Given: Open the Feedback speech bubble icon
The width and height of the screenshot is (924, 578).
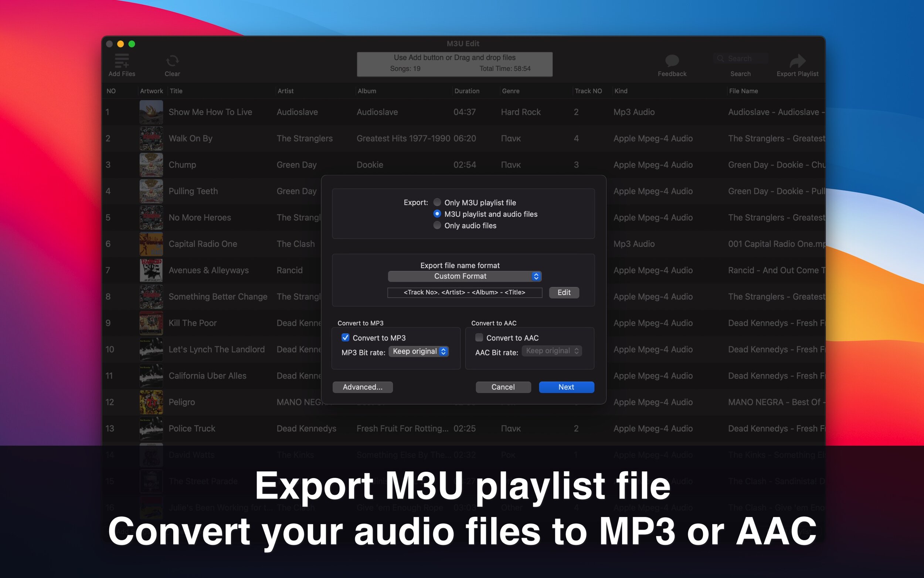Looking at the screenshot, I should coord(672,61).
